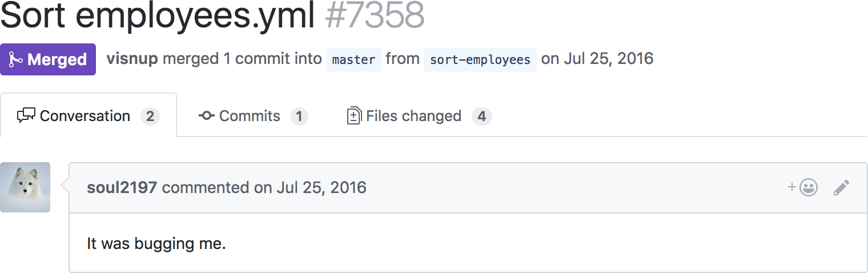Click the Conversation count badge 2
The width and height of the screenshot is (868, 273).
coord(150,117)
